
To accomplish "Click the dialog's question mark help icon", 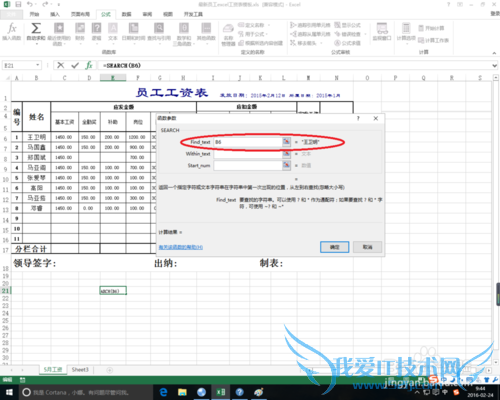I will point(358,118).
